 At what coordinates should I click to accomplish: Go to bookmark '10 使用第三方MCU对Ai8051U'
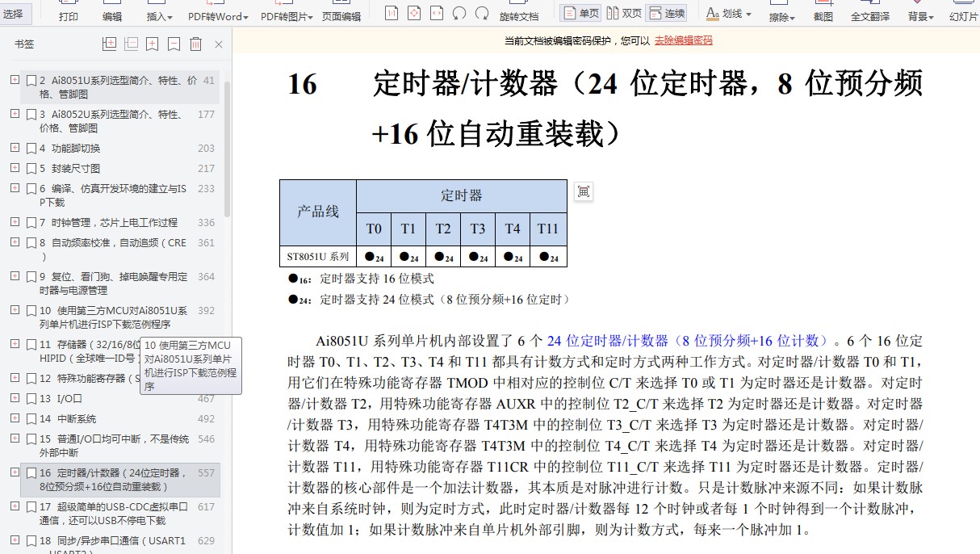113,317
